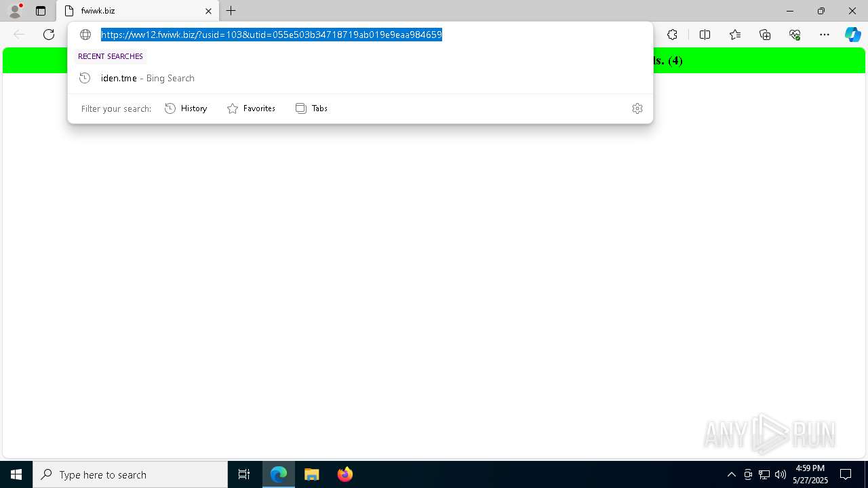Click the Meet Now tray icon
This screenshot has height=488, width=868.
(748, 474)
